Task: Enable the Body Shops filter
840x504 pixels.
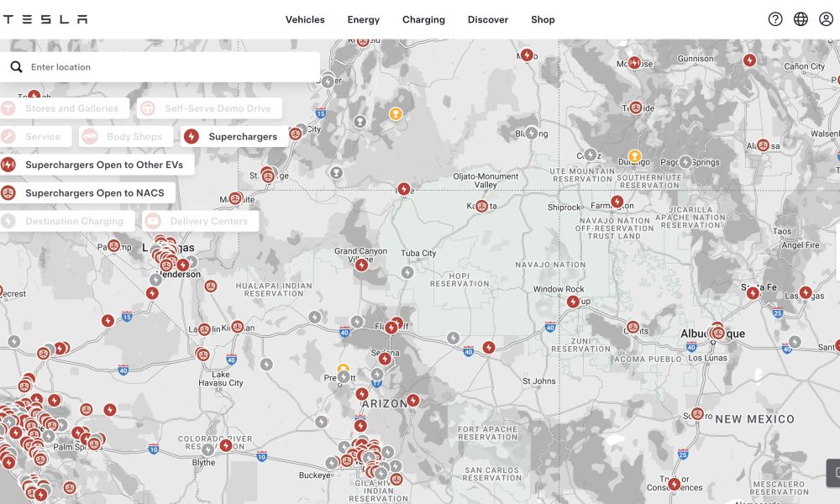Action: [127, 137]
